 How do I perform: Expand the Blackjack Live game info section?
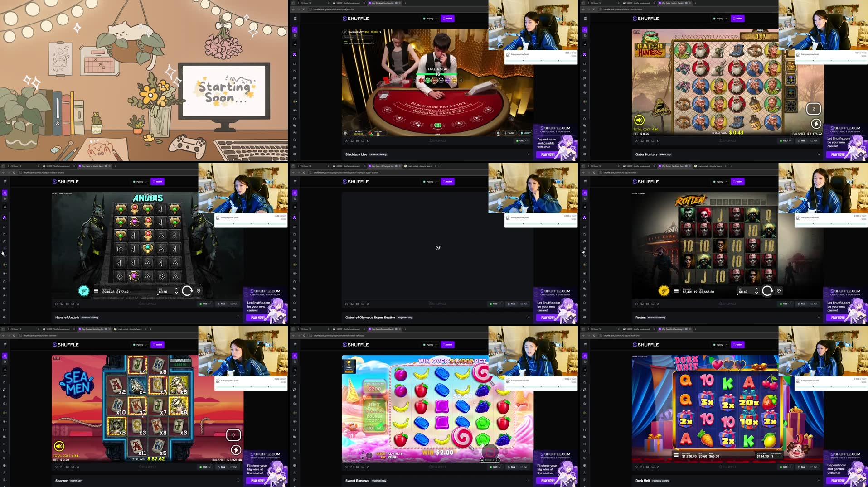click(528, 154)
